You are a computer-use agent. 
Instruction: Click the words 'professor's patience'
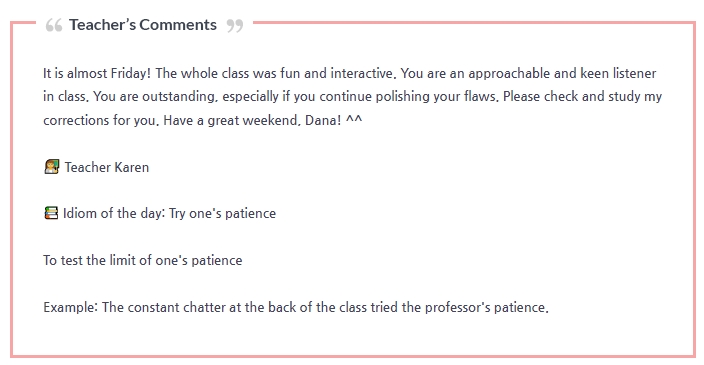pyautogui.click(x=485, y=307)
